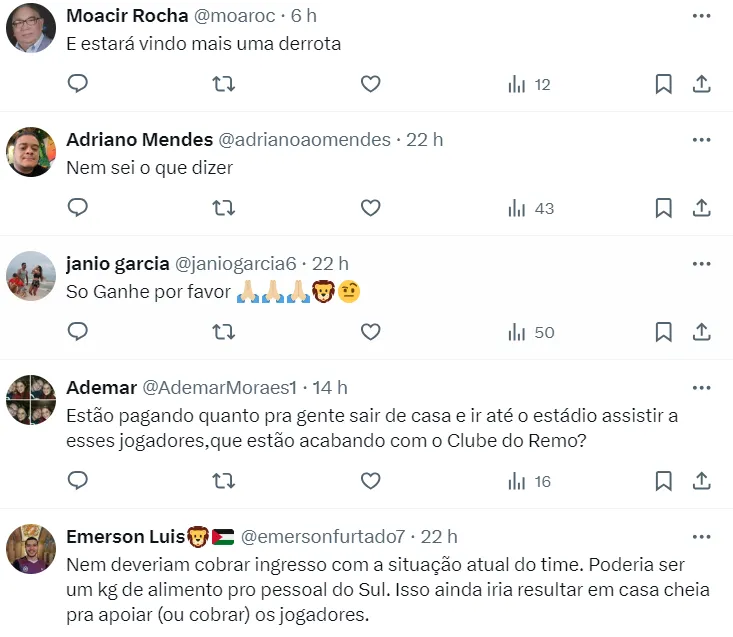Open the @emersonfurtado7 handle link
The height and width of the screenshot is (637, 733).
click(x=323, y=537)
